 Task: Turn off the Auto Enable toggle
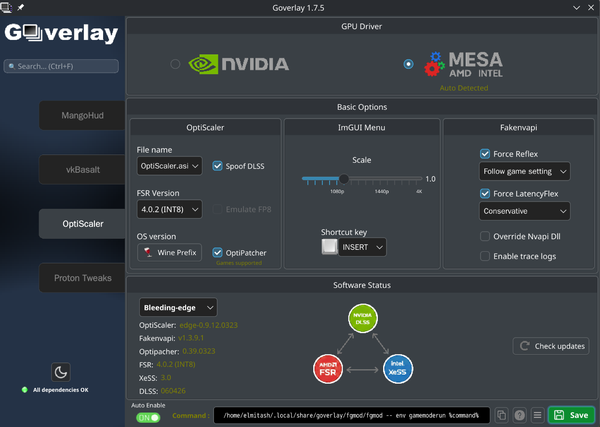[148, 417]
